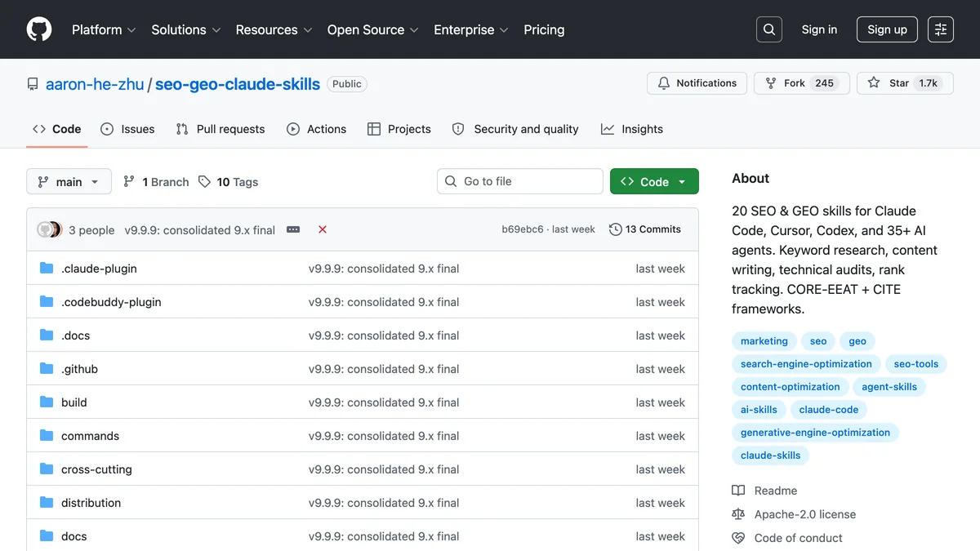This screenshot has height=551, width=980.
Task: Switch to the Code tab
Action: [57, 129]
